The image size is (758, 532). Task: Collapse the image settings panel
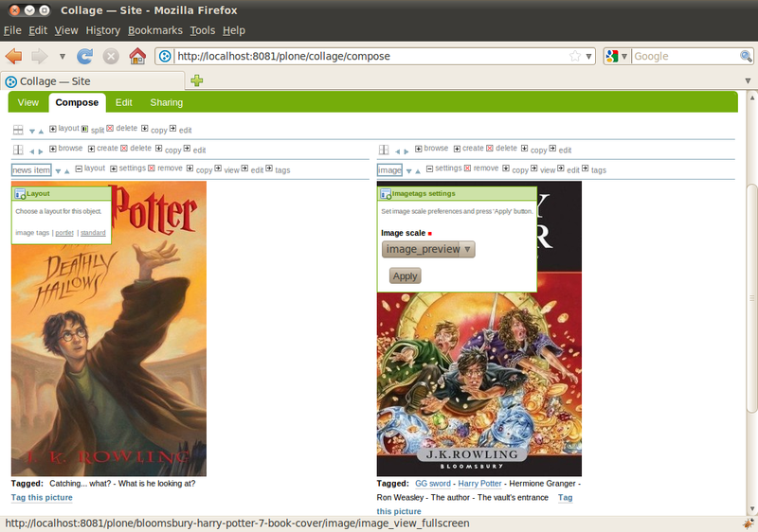coord(429,168)
